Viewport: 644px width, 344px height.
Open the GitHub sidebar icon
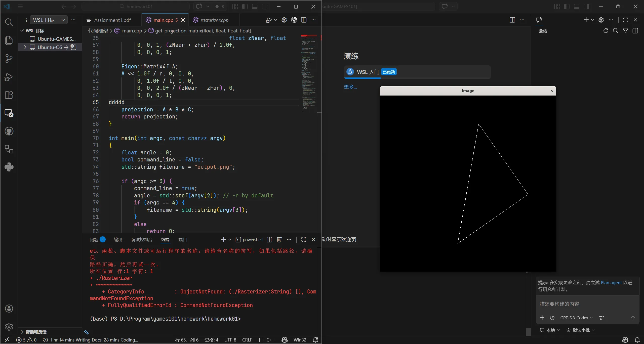(x=9, y=131)
